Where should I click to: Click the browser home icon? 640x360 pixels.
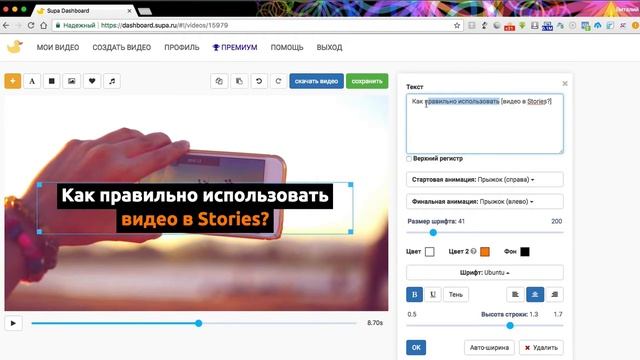43,25
